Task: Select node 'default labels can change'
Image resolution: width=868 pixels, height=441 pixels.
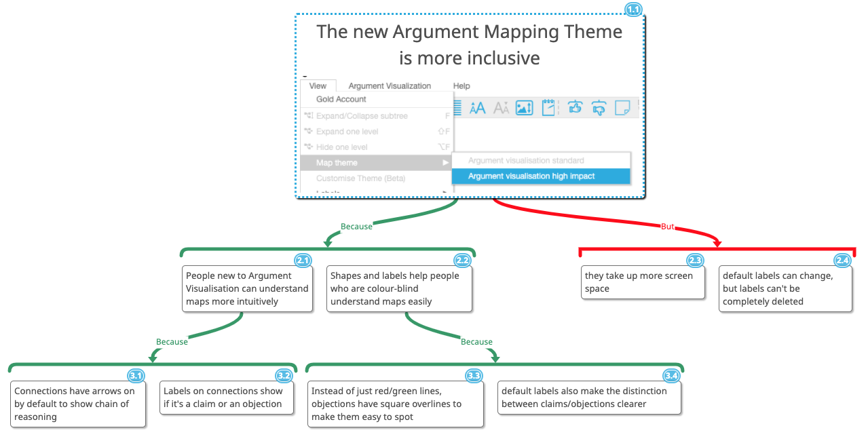Action: tap(785, 288)
